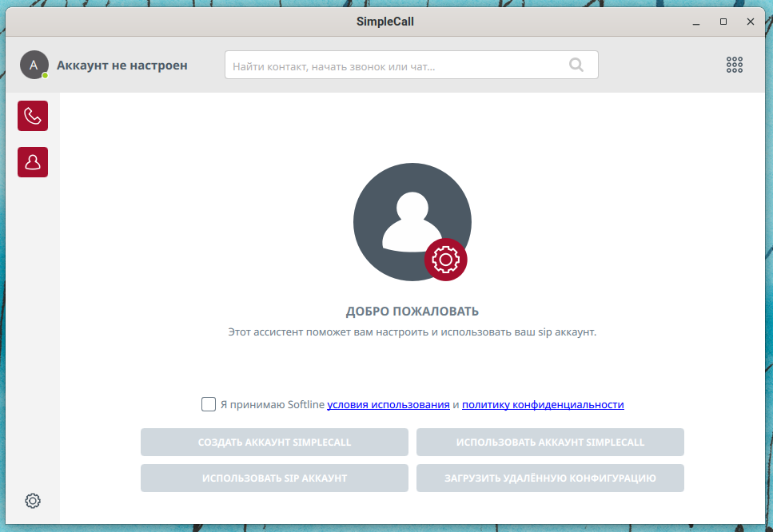Screen dimensions: 773x532
Task: Click ЗАГРУЗИТЬ УДАЛЁННУЮ КОНФИГУРАЦИЮ button
Action: [550, 478]
